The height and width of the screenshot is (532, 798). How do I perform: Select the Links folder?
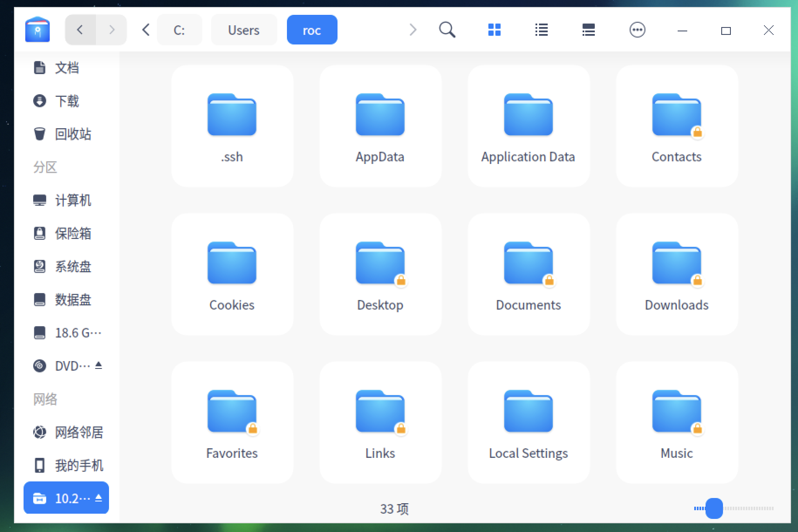point(380,423)
